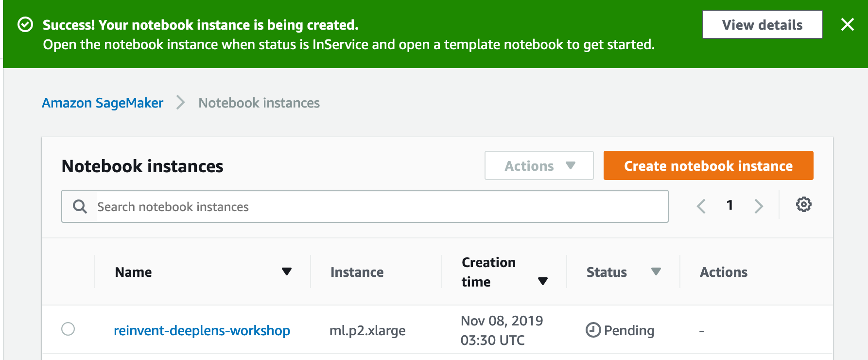Click Create notebook instance button
The image size is (868, 360).
click(x=708, y=165)
